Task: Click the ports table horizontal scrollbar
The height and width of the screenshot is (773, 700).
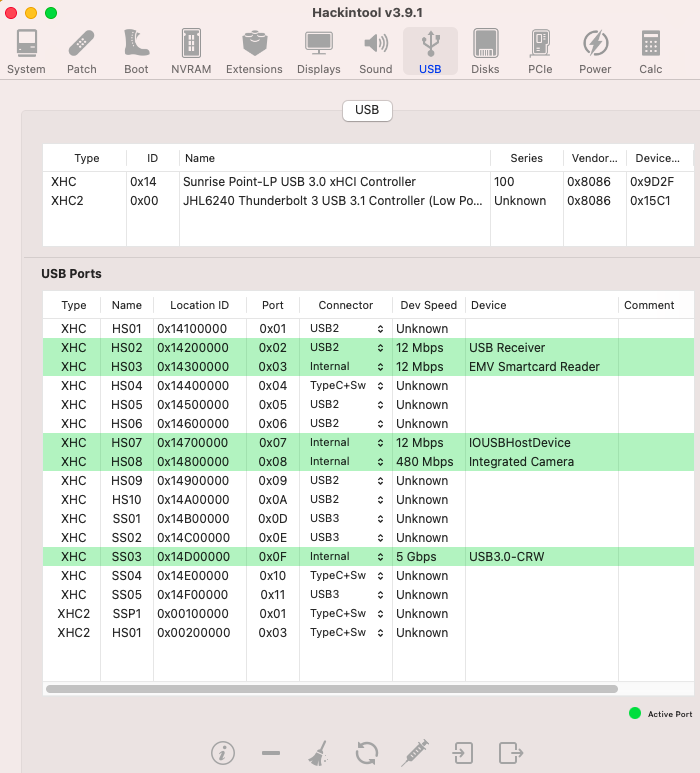Action: point(332,689)
